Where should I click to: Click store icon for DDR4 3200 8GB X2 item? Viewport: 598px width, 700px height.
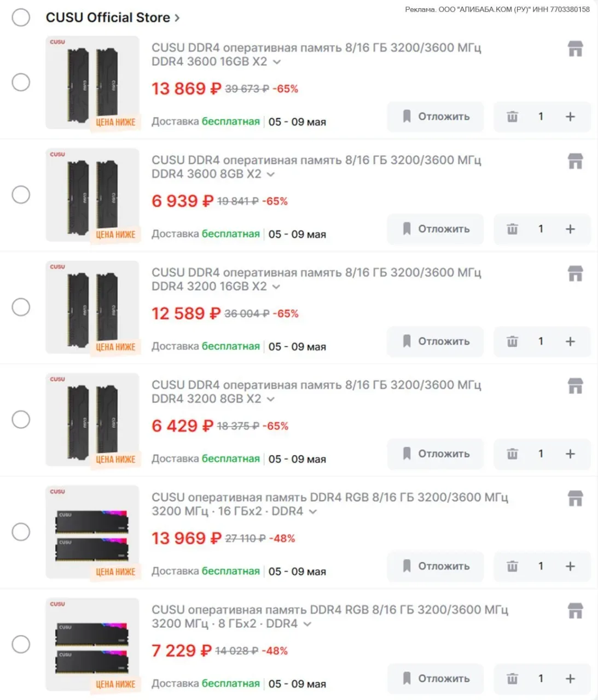(x=575, y=386)
